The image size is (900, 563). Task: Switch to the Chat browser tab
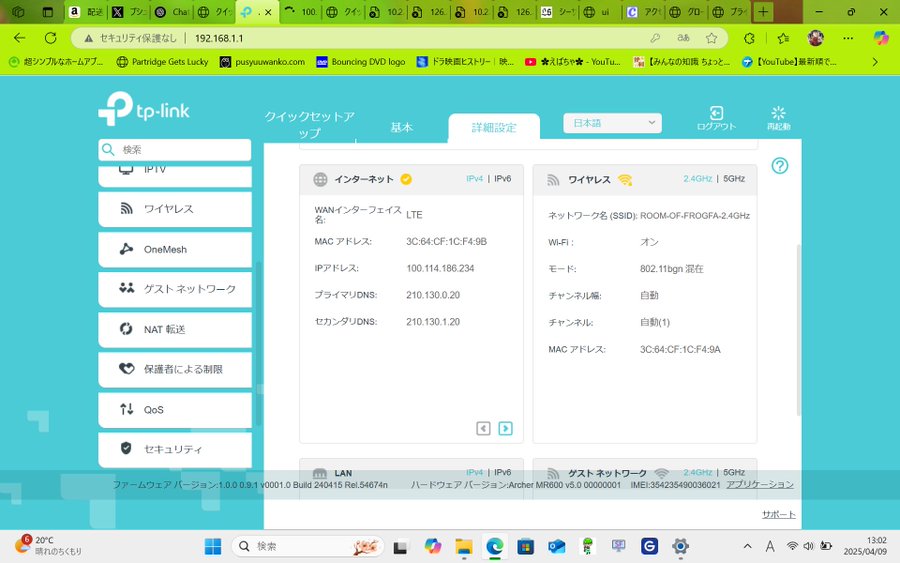click(x=172, y=12)
